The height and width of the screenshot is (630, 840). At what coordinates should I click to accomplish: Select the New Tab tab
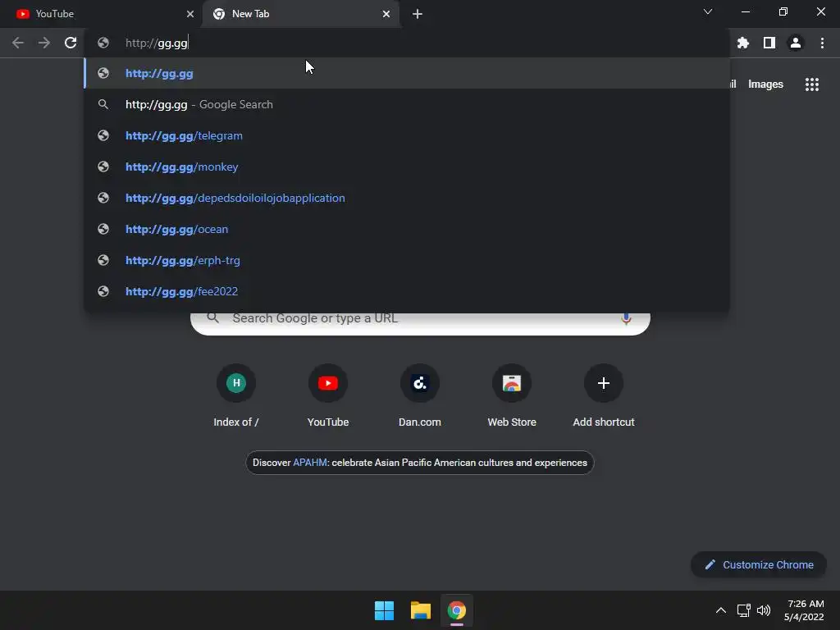pos(300,14)
